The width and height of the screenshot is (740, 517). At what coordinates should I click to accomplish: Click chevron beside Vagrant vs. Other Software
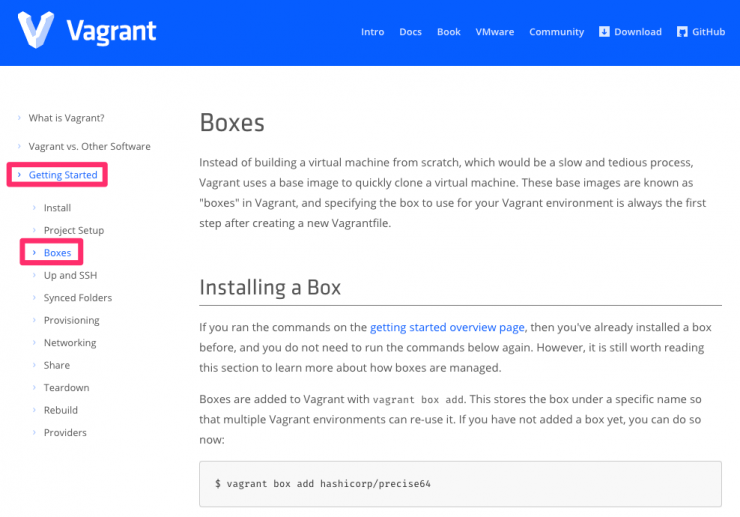(x=19, y=146)
